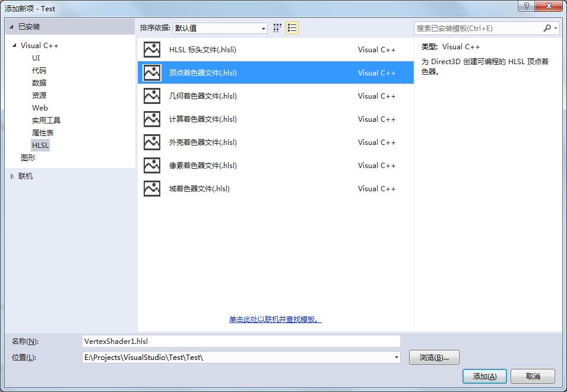Viewport: 567px width, 392px height.
Task: Select 域着色器文件(.hlsl) item text
Action: 199,188
